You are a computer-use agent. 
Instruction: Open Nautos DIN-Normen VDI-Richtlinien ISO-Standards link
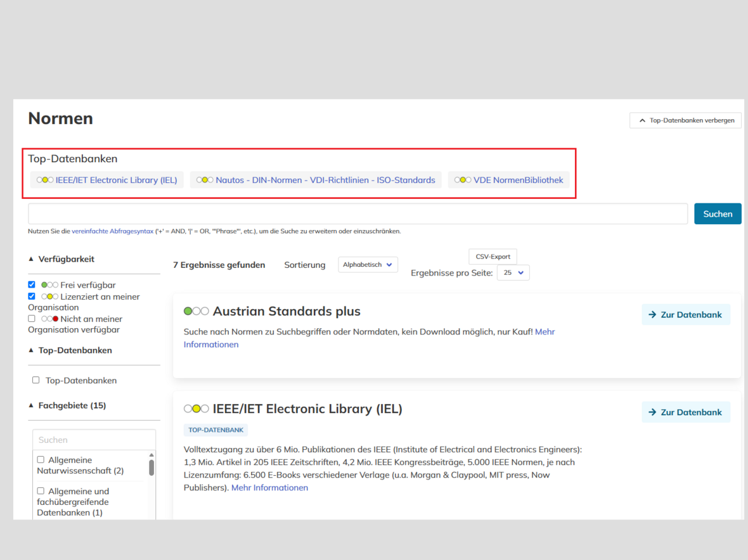pyautogui.click(x=325, y=180)
